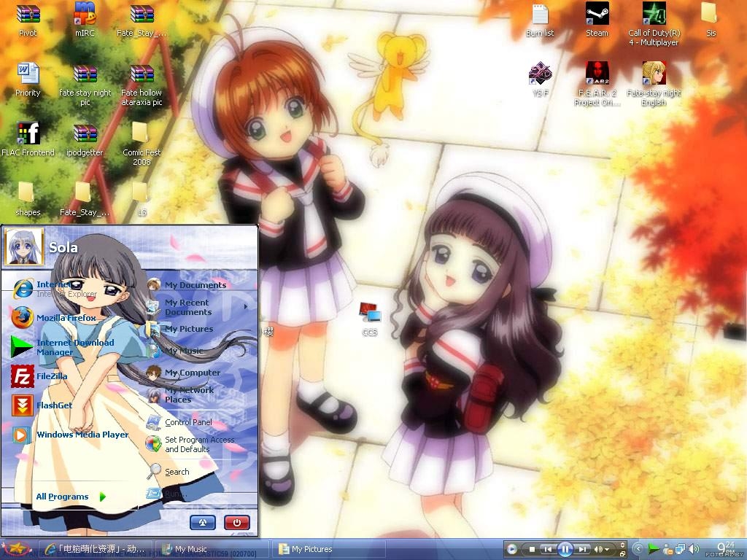747x560 pixels.
Task: Start Windows Media Player from the Start menu
Action: pyautogui.click(x=69, y=435)
